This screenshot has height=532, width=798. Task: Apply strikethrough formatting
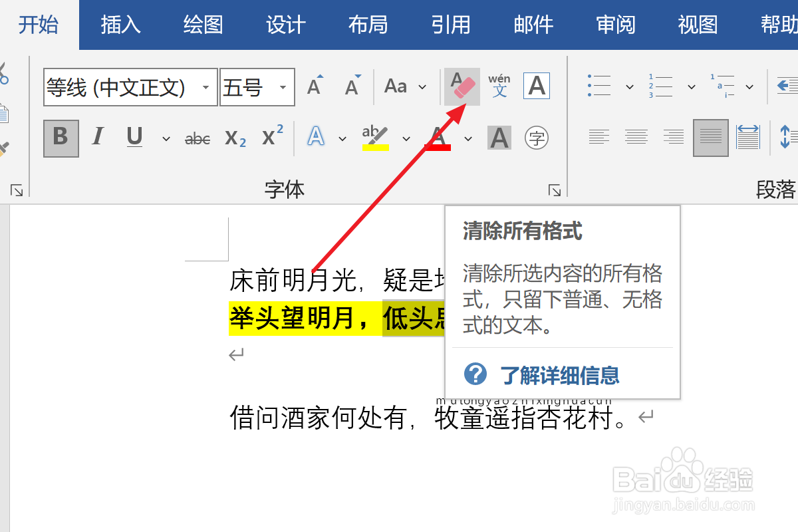pyautogui.click(x=196, y=138)
